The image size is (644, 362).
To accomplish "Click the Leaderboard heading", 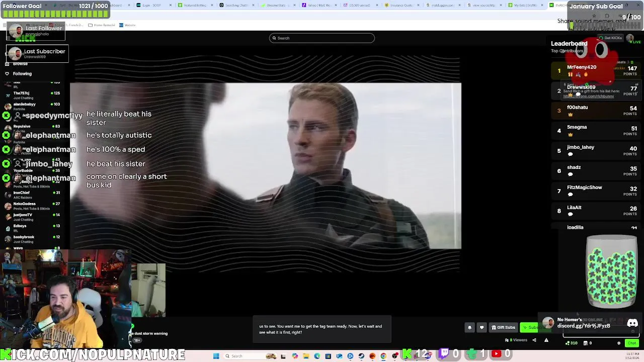I will 569,44.
